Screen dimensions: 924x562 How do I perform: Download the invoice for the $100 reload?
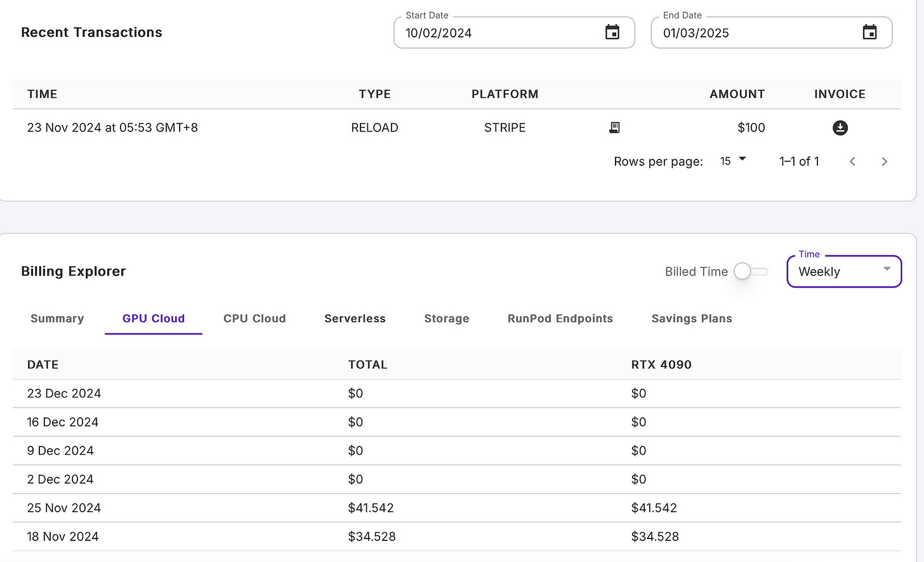click(x=840, y=128)
